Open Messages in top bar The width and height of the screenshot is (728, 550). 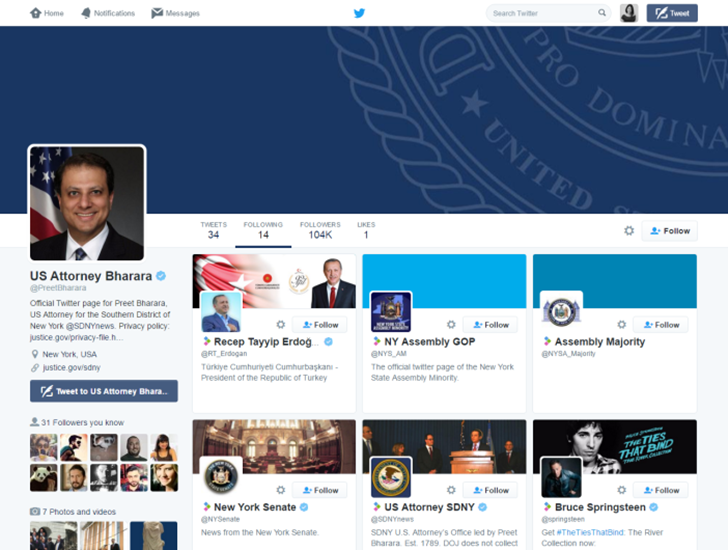point(176,13)
